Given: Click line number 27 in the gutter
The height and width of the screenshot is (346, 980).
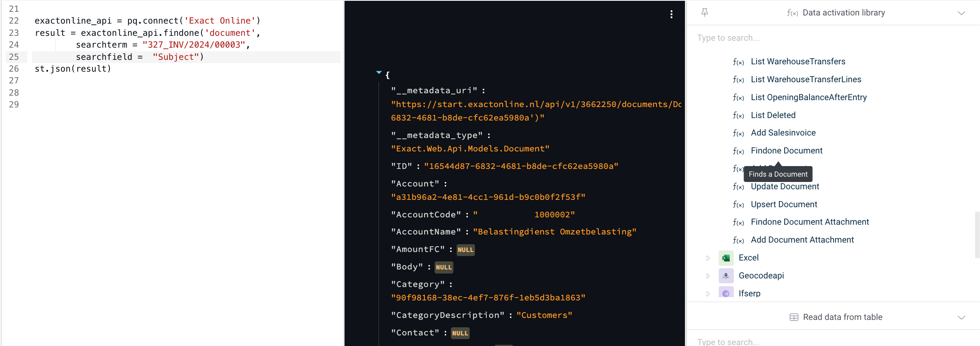Looking at the screenshot, I should (14, 81).
